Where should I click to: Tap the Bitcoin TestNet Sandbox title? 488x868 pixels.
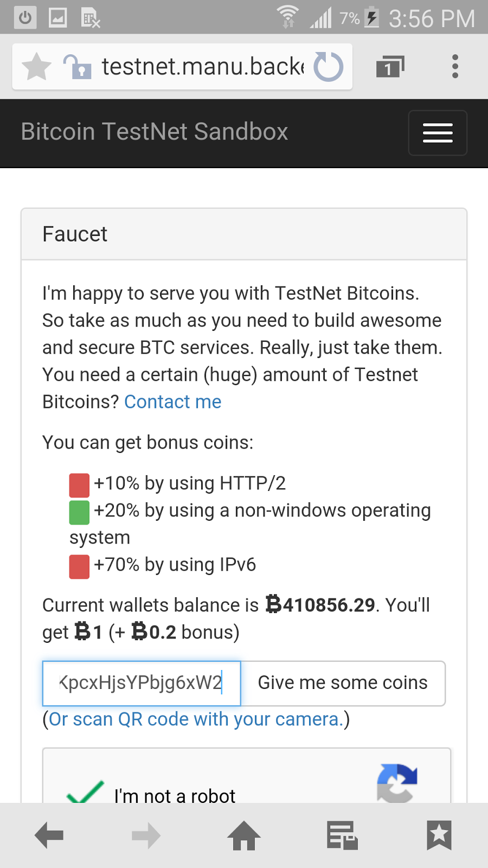click(155, 132)
